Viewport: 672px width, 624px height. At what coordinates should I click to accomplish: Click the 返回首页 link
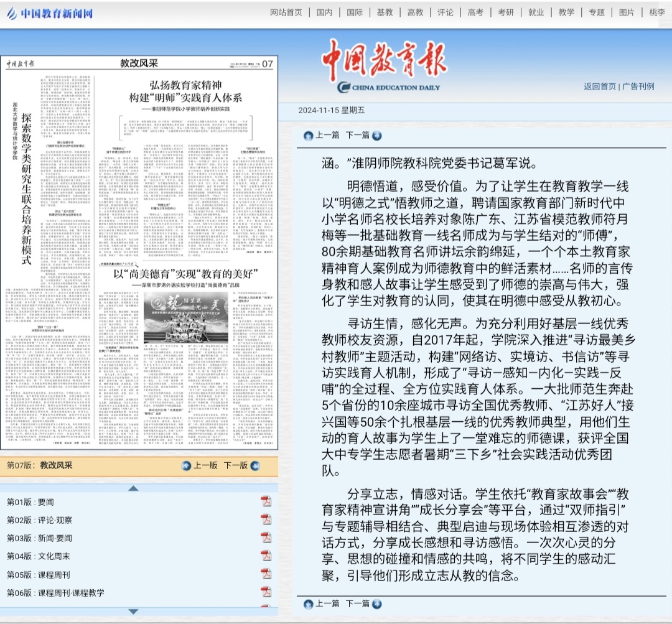600,86
